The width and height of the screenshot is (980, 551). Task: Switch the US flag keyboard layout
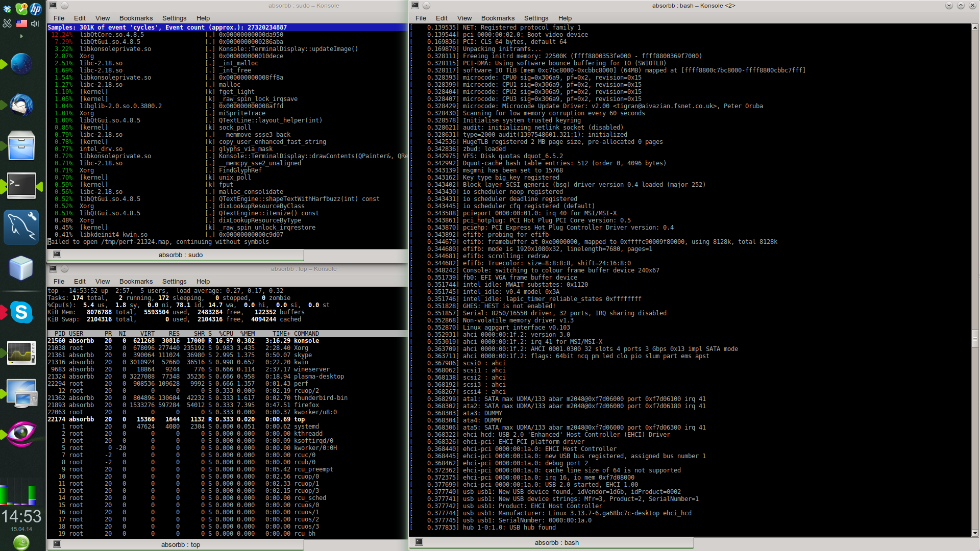pyautogui.click(x=21, y=23)
